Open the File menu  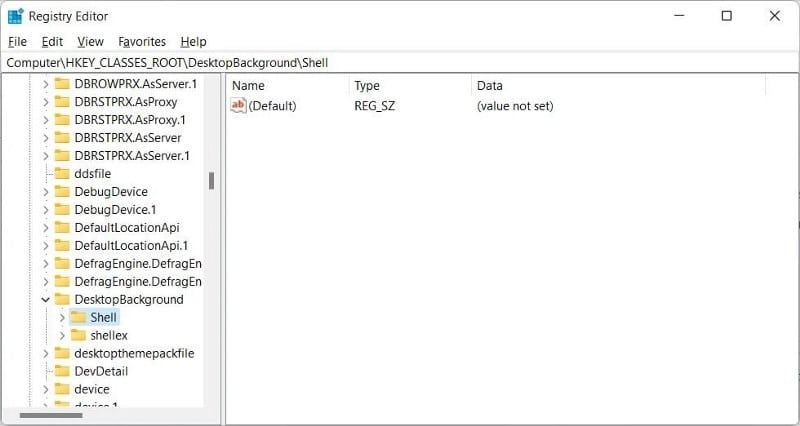17,42
